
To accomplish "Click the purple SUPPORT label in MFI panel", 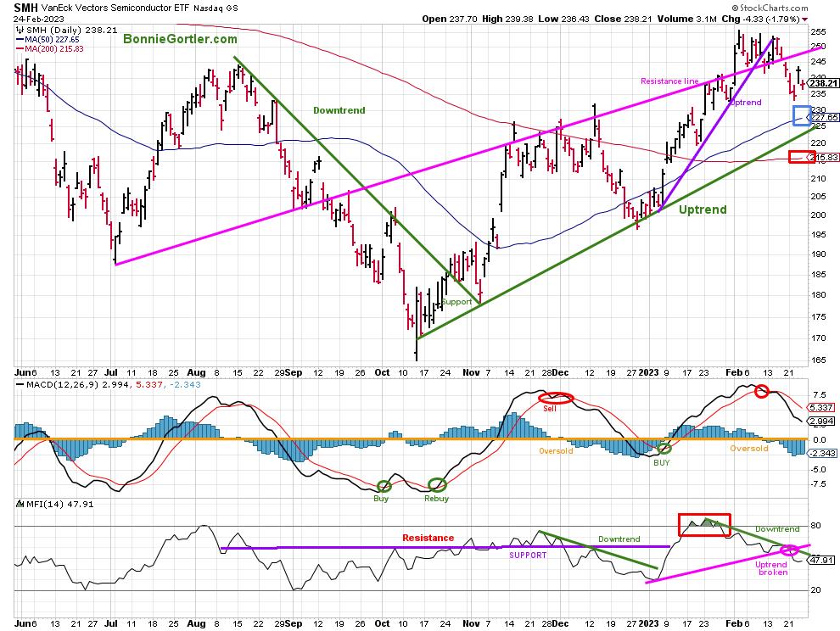I will (528, 555).
